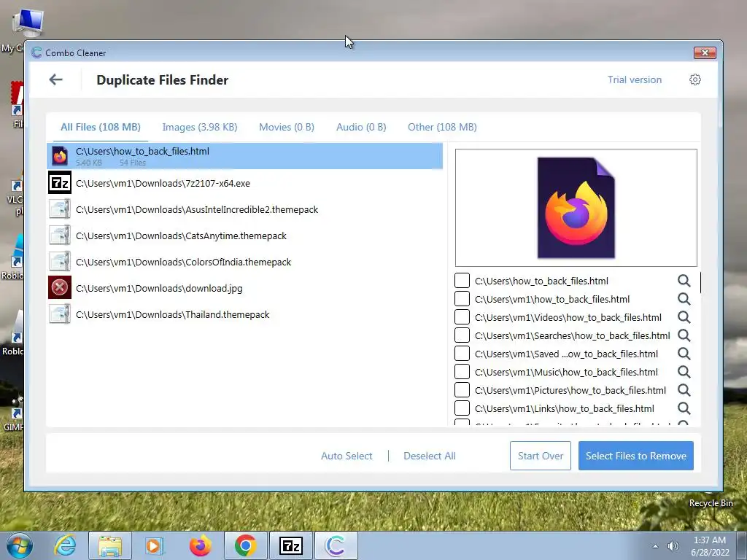Select the Videos\how_to_back_files.html checkbox

pos(462,316)
